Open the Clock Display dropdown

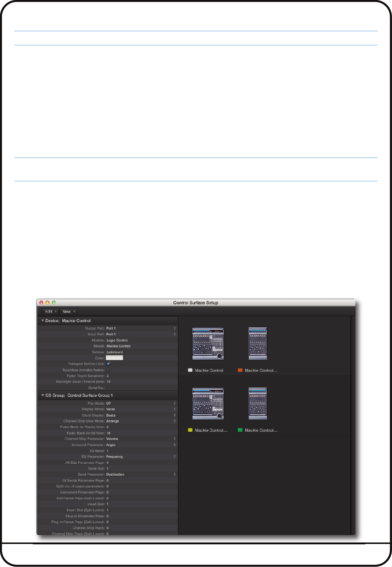click(x=175, y=415)
